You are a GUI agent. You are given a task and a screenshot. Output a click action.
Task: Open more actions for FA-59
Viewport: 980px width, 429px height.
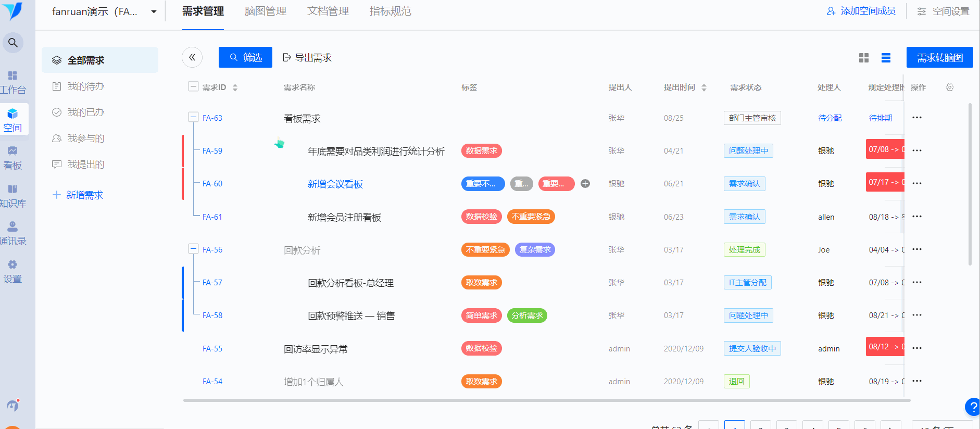[917, 150]
